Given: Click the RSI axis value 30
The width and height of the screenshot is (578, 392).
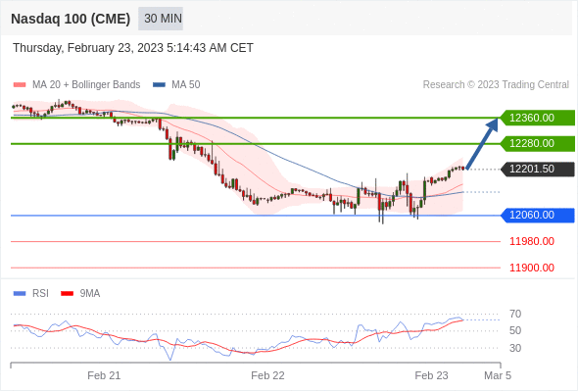Looking at the screenshot, I should 515,348.
